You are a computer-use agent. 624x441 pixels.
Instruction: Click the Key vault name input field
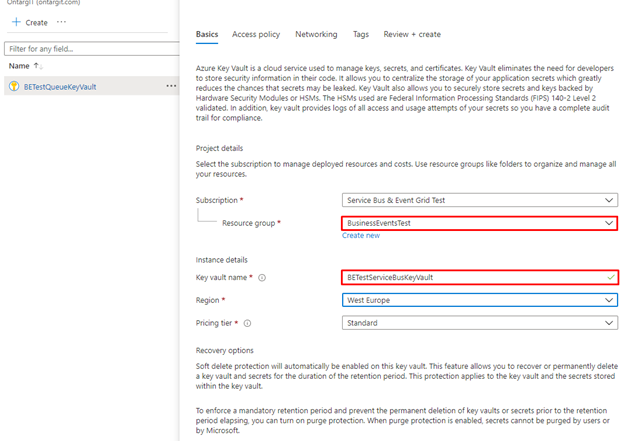coord(480,277)
